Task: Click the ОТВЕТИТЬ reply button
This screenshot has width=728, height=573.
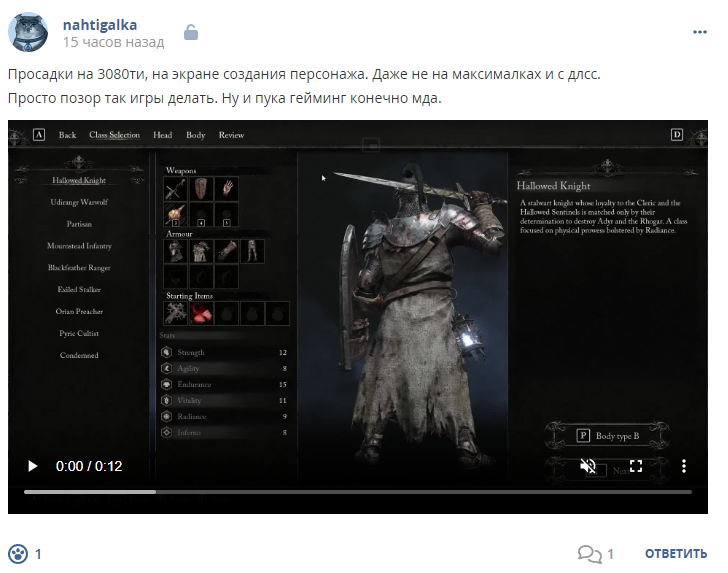Action: 676,553
